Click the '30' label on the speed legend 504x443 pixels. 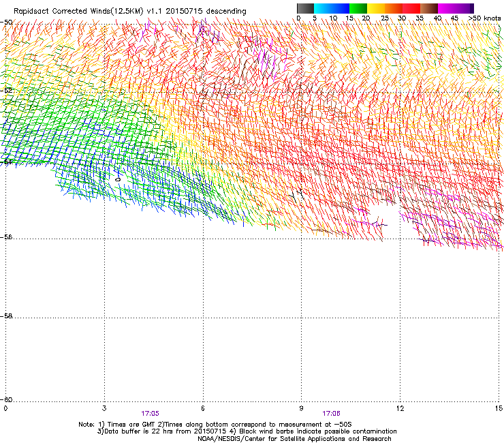coord(402,18)
